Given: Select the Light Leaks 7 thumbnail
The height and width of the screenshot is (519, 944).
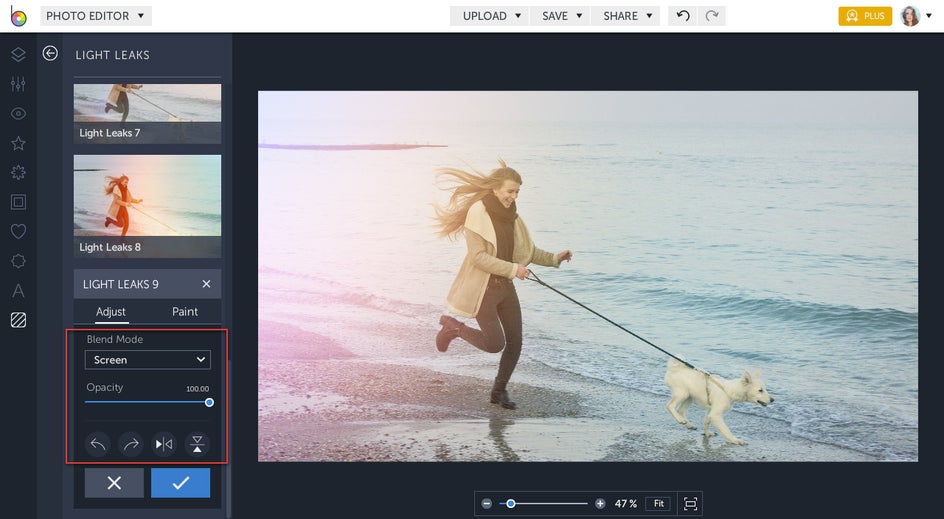Looking at the screenshot, I should (x=148, y=114).
